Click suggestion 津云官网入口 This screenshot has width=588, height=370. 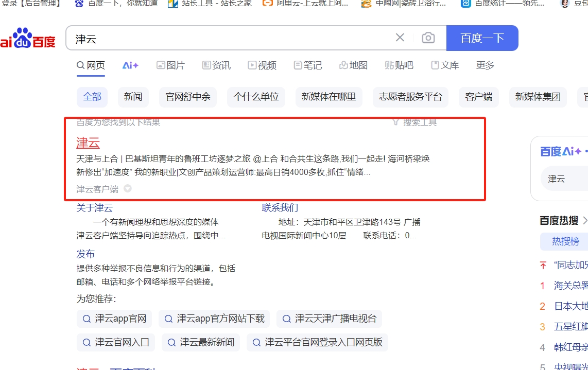coord(115,342)
